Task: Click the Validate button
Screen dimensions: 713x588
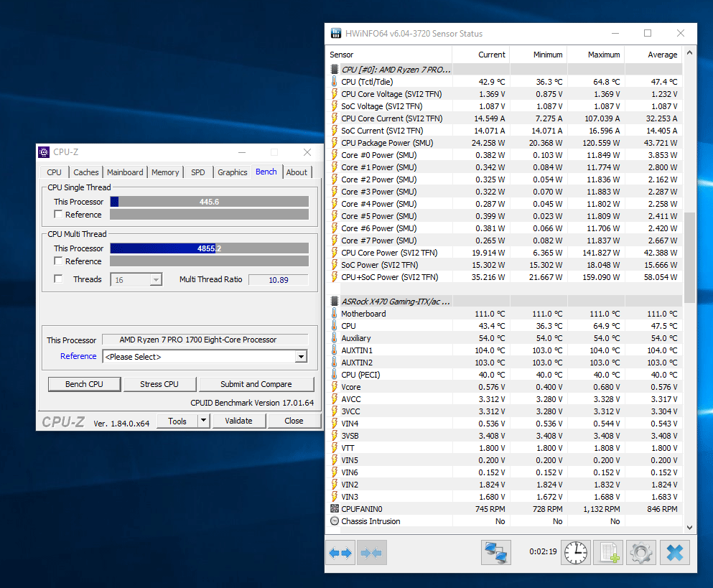Action: pos(238,421)
